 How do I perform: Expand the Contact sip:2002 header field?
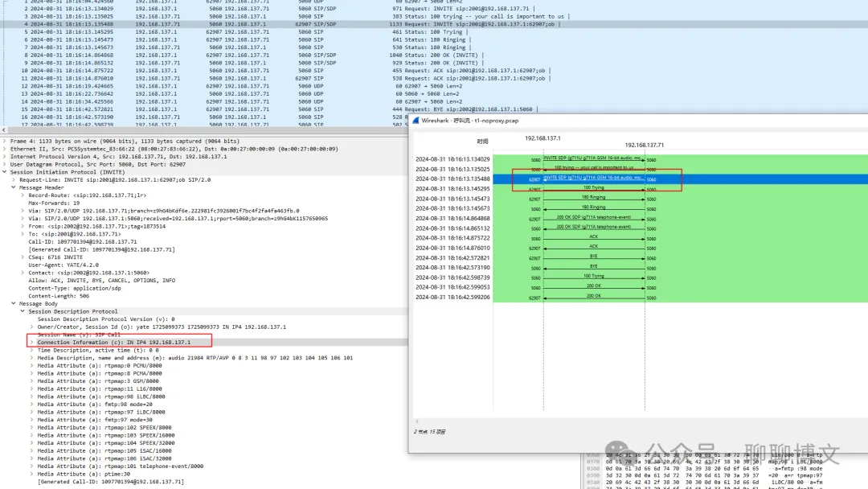pyautogui.click(x=23, y=273)
